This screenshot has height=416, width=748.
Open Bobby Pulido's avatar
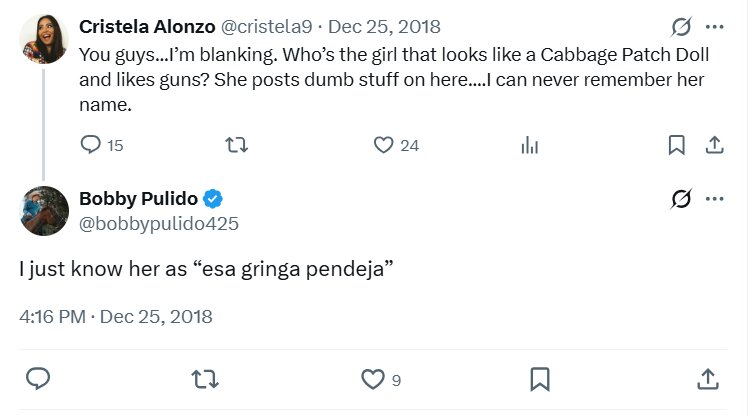click(x=43, y=210)
